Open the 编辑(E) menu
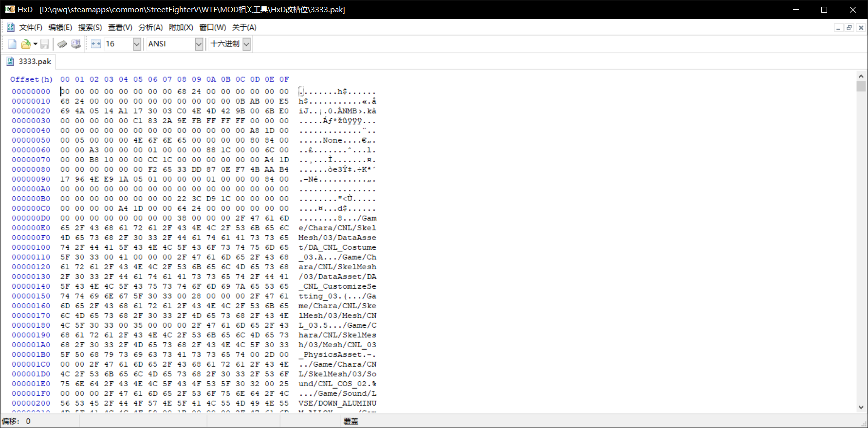The image size is (868, 428). (x=60, y=27)
